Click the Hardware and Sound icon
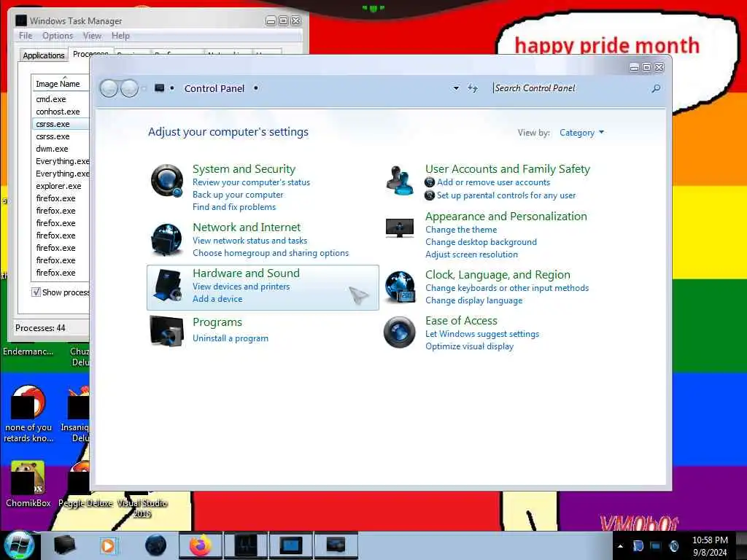Image resolution: width=747 pixels, height=560 pixels. (168, 286)
